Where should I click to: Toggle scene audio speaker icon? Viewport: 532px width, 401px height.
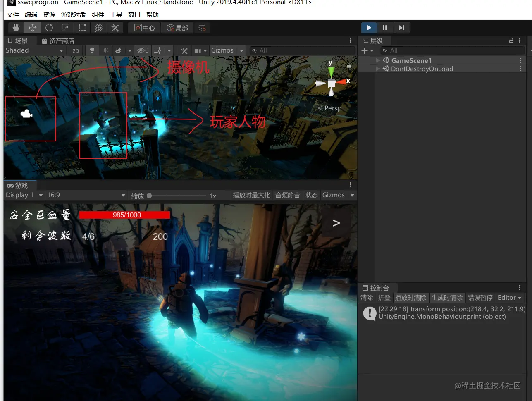click(x=105, y=50)
